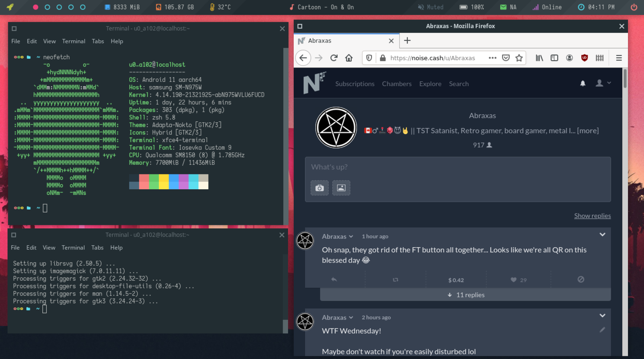The width and height of the screenshot is (644, 359).
Task: Expand the user account dropdown
Action: (603, 83)
